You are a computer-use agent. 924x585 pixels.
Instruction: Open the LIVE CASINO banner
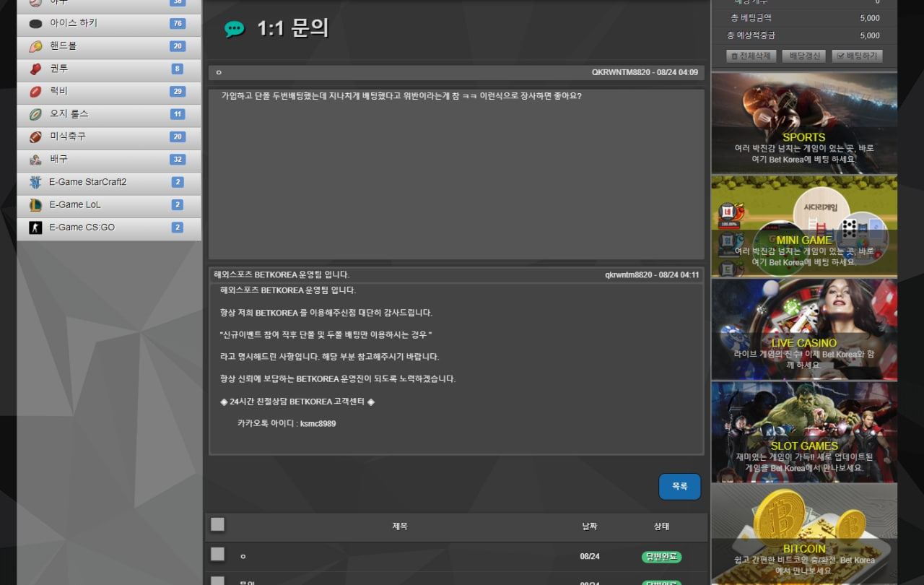(804, 329)
